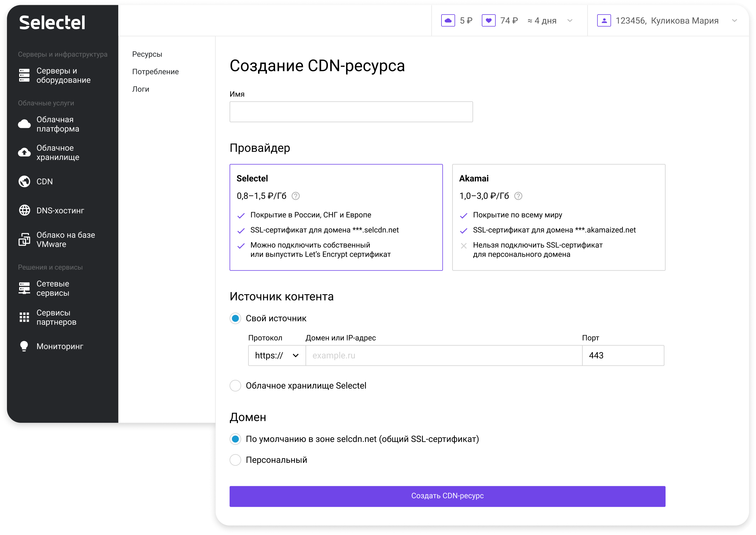The height and width of the screenshot is (535, 756).
Task: Select Облачное хранилище Selectel radio option
Action: (x=235, y=386)
